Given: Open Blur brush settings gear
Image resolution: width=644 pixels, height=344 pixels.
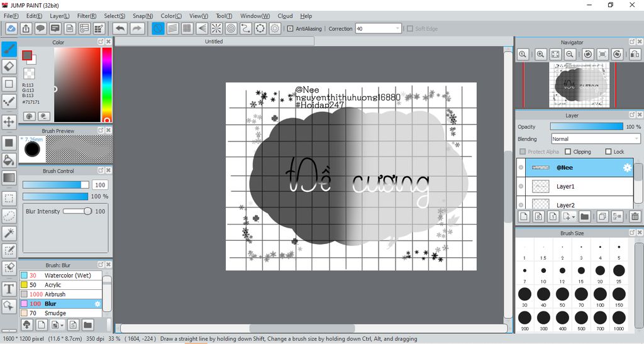Looking at the screenshot, I should 97,304.
